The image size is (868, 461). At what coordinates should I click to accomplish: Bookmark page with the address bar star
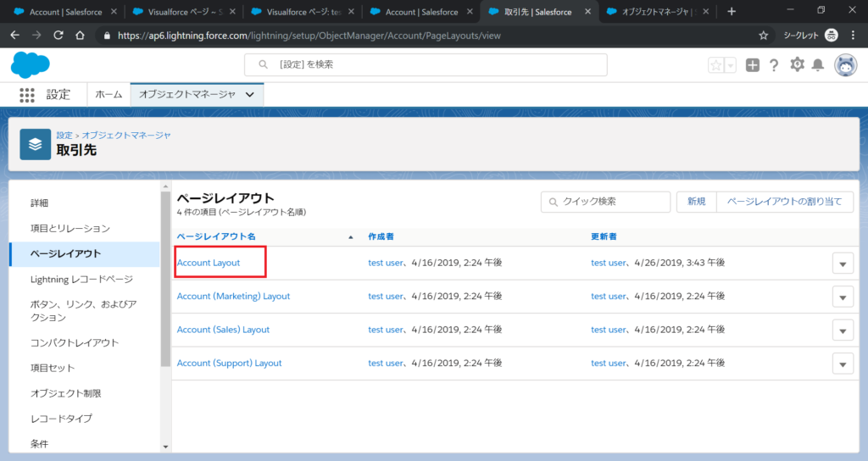[x=763, y=36]
